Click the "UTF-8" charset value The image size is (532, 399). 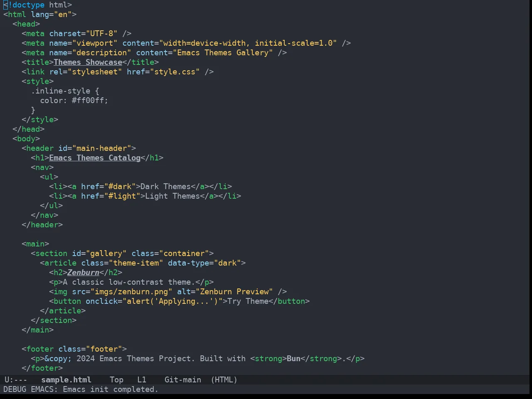coord(102,34)
